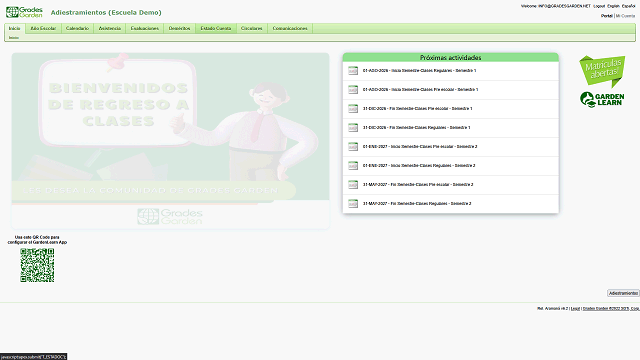Click calendar icon for 01-ENE Clases Regulares Semestre 2
Screen dimensions: 640x360
coord(353,165)
